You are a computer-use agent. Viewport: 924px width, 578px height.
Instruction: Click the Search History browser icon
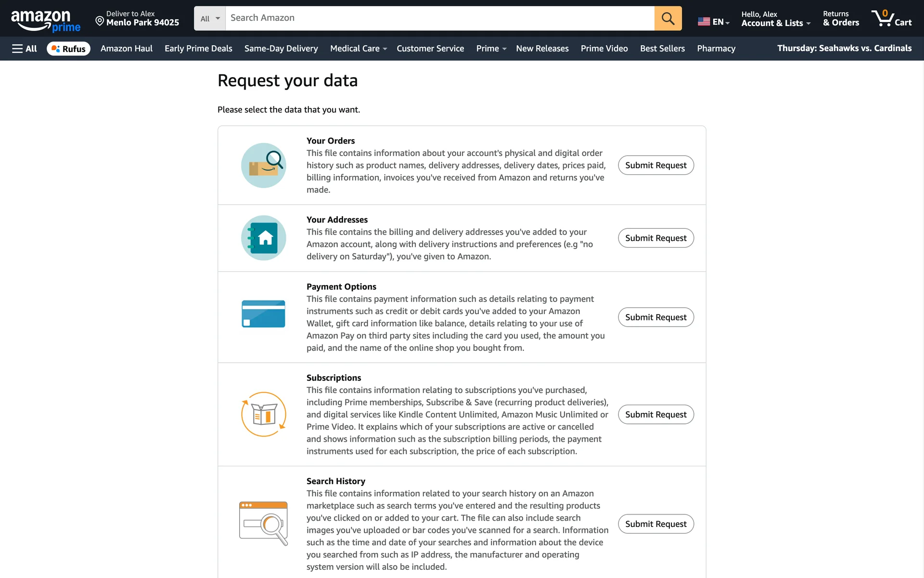pos(263,523)
